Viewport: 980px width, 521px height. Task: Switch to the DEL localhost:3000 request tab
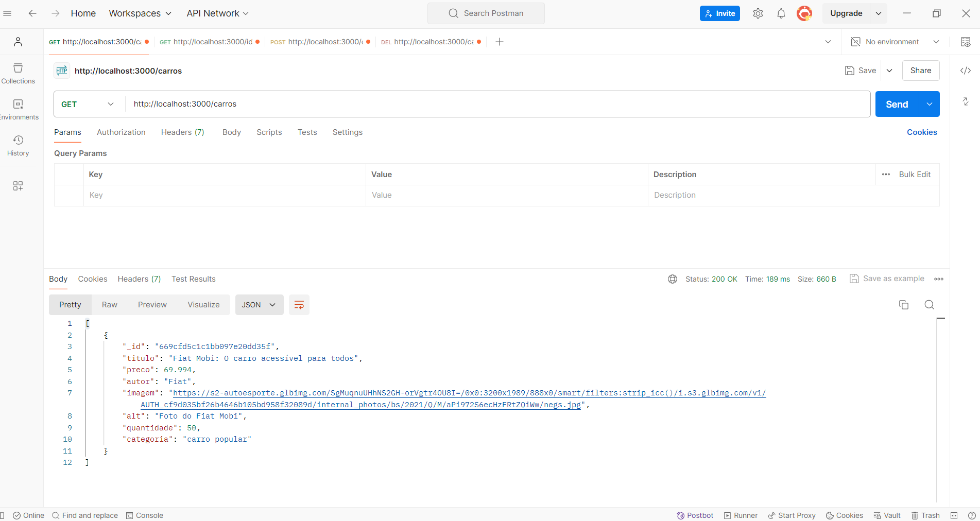(431, 42)
